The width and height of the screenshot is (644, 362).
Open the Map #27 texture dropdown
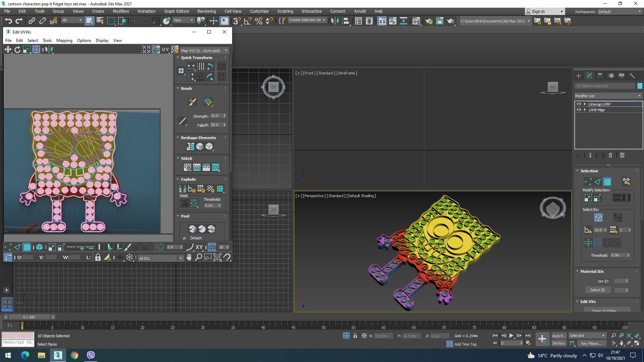click(x=204, y=51)
